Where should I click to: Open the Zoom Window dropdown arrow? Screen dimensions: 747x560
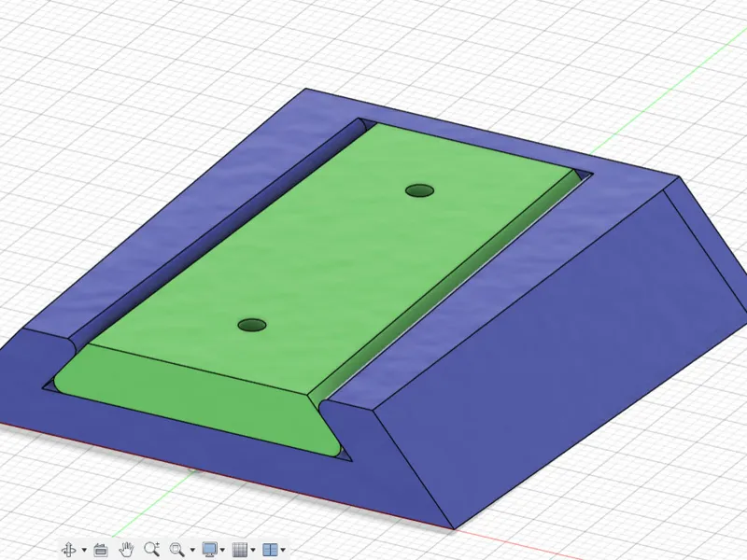(x=192, y=550)
